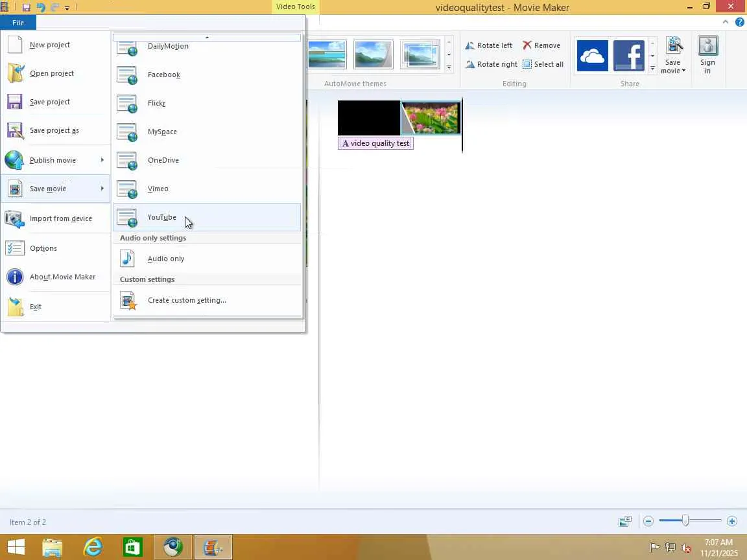
Task: Click New project blank page icon
Action: point(15,45)
